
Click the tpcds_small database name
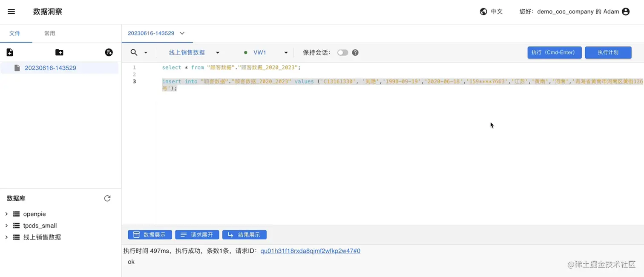40,226
